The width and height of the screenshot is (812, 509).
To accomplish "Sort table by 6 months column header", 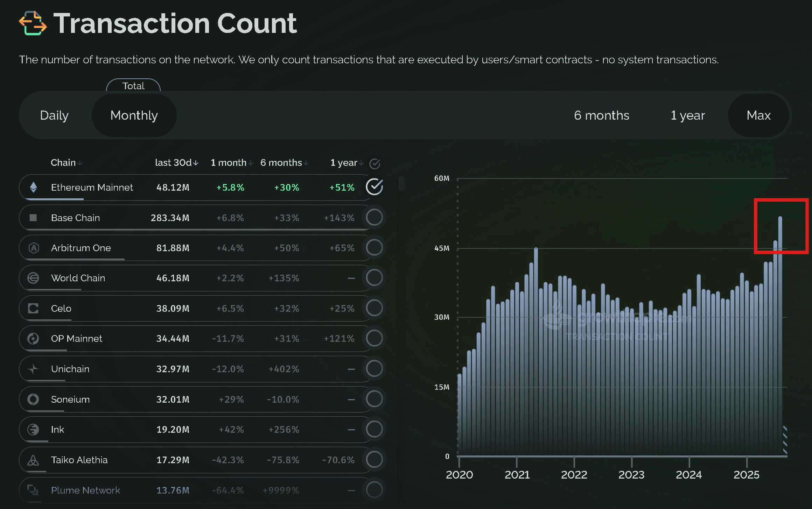I will (x=284, y=163).
